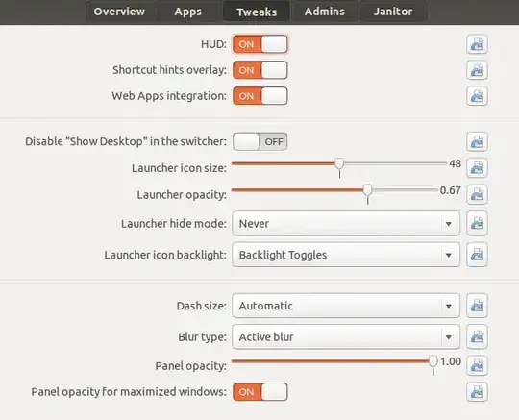Viewport: 519px width, 420px height.
Task: Go to the Admins tab
Action: [x=325, y=12]
